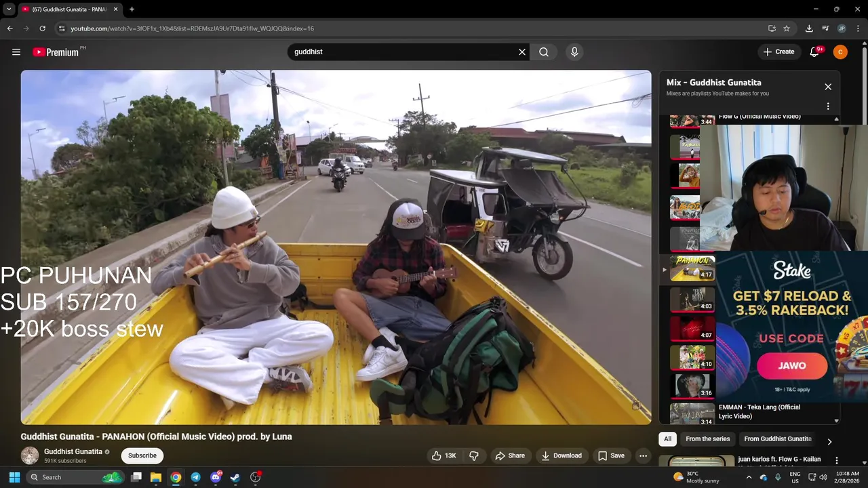This screenshot has height=488, width=868.
Task: Play the 4:03 playlist video
Action: (x=692, y=299)
